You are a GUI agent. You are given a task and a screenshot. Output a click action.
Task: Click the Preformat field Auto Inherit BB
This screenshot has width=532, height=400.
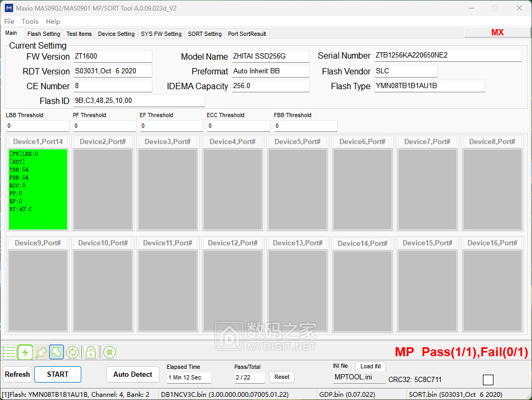270,71
